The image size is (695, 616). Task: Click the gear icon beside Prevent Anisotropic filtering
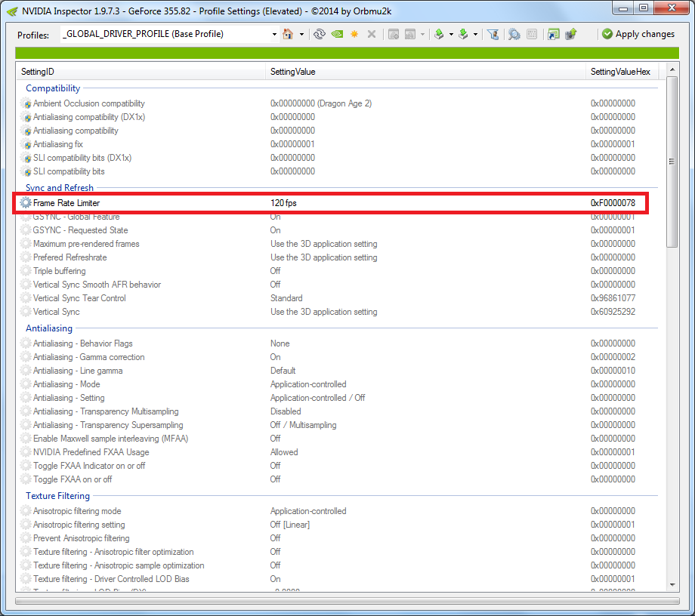tap(26, 538)
